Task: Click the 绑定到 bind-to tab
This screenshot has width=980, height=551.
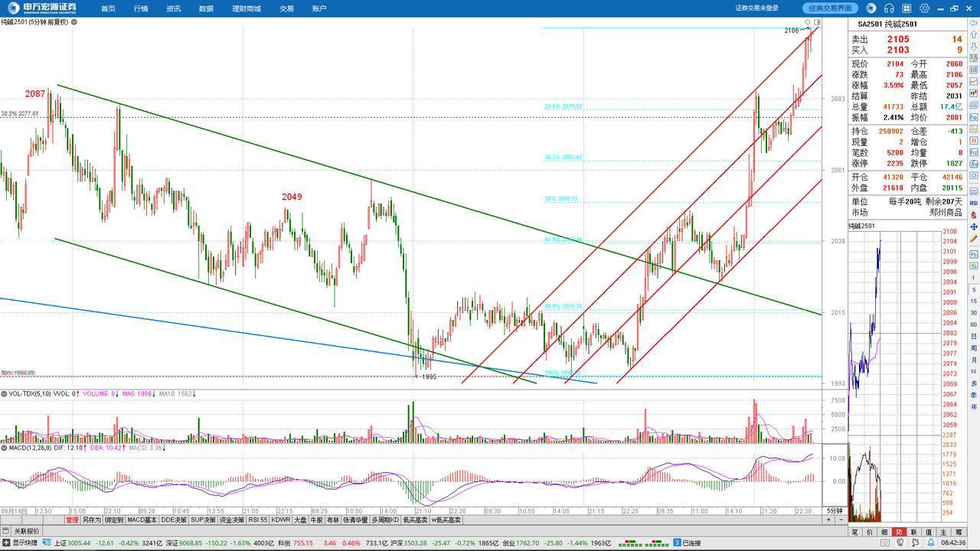Action: [114, 520]
